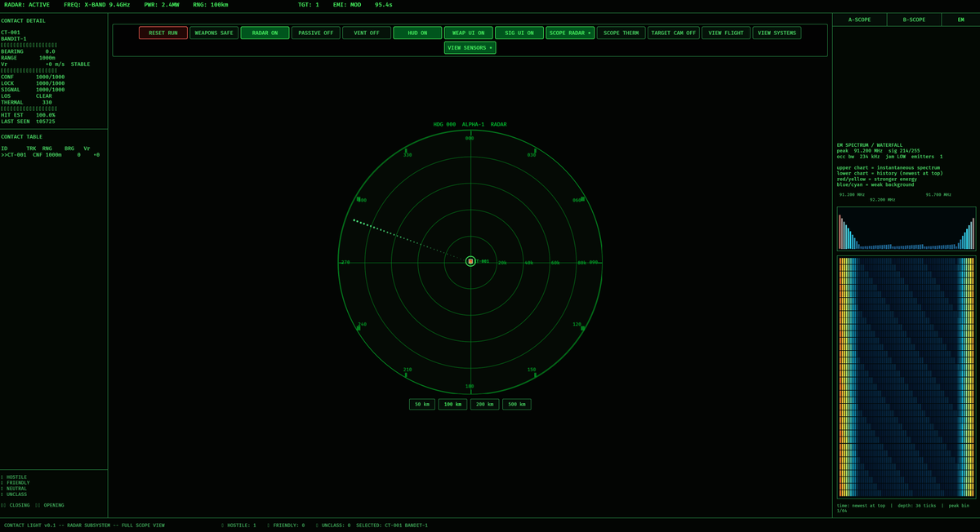Click the FREQ: X-BAND 9.4GHz readout

click(x=97, y=5)
